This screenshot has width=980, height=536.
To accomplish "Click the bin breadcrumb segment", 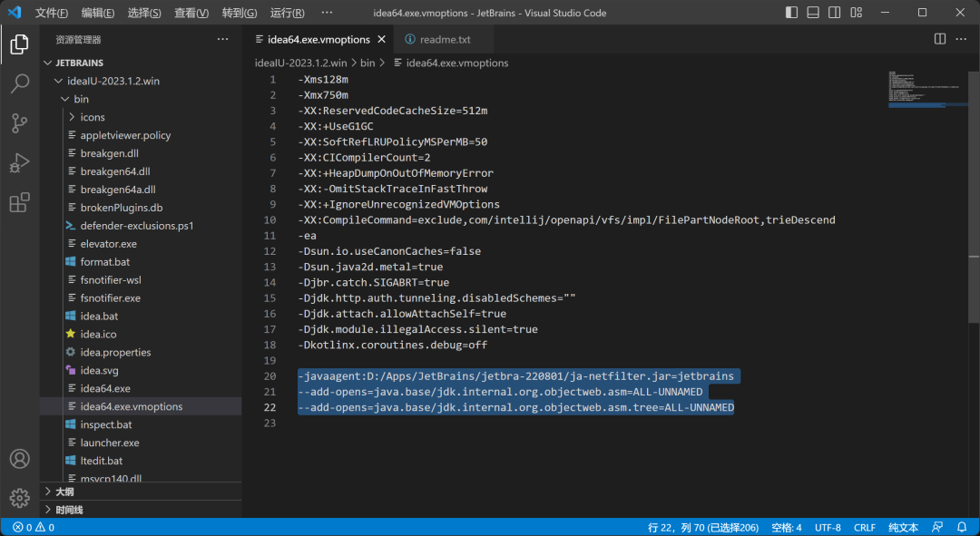I will point(367,63).
